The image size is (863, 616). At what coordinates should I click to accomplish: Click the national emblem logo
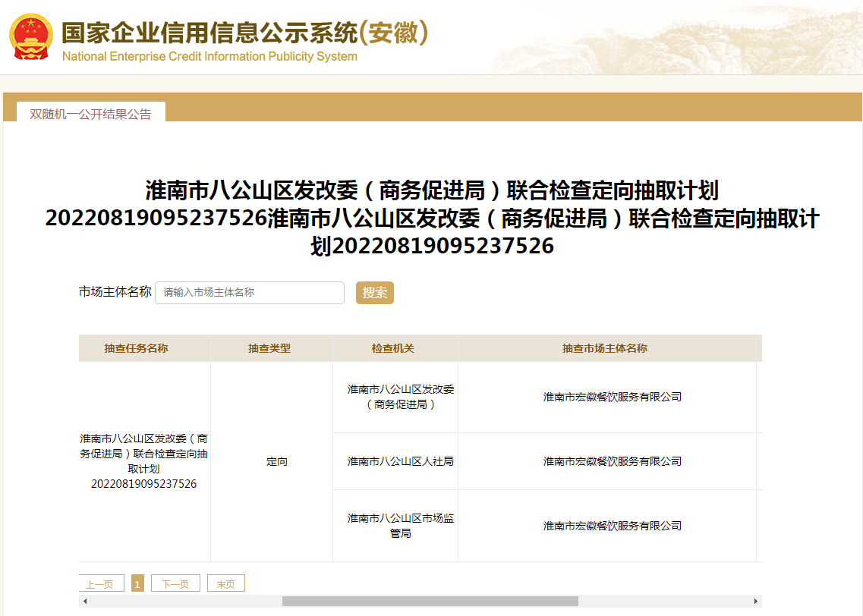[31, 37]
